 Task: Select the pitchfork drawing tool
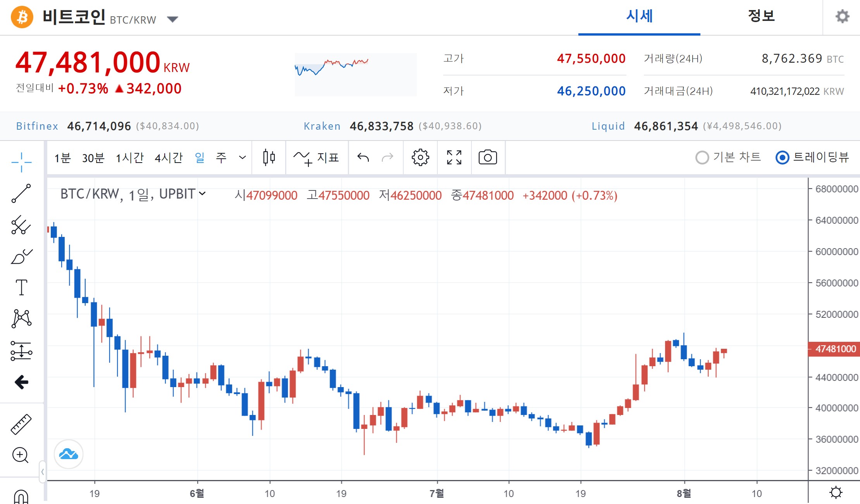[x=21, y=225]
